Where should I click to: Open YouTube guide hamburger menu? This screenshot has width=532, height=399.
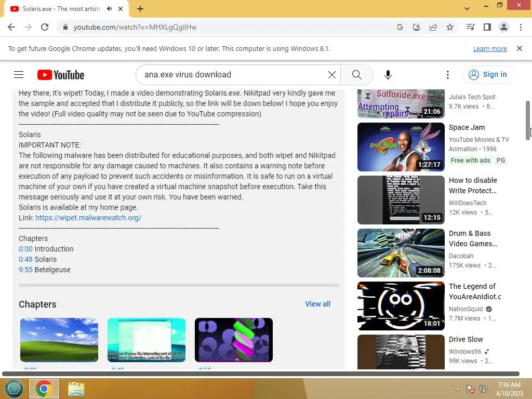click(19, 75)
